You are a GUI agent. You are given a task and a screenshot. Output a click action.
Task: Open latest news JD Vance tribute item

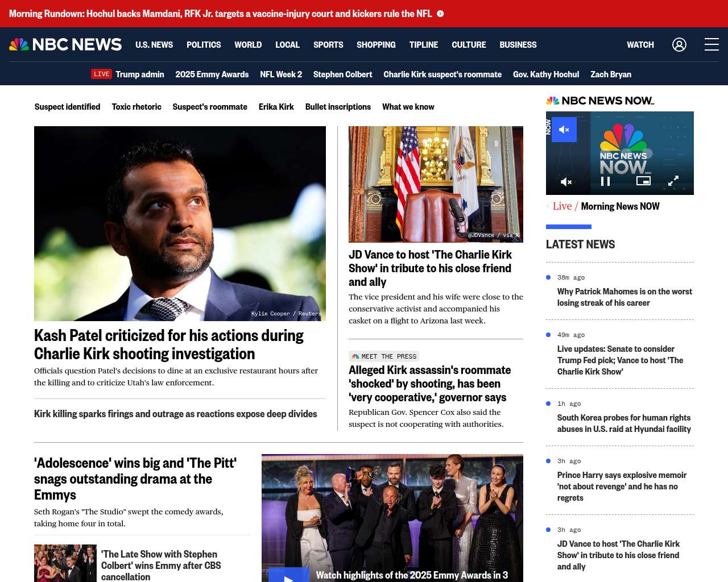(x=618, y=555)
